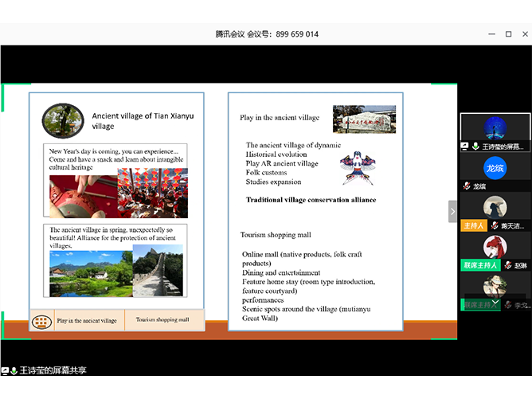Click the bottom-left screen sharing indicator icon

click(x=5, y=371)
